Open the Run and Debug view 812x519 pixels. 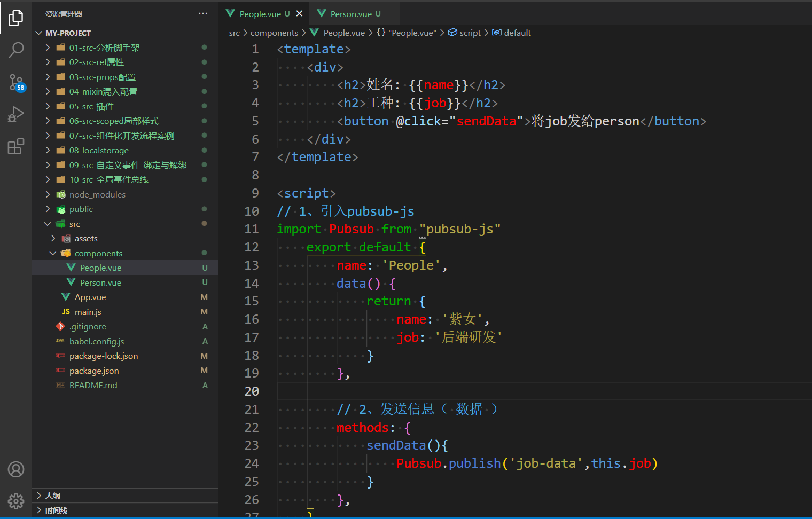[16, 114]
